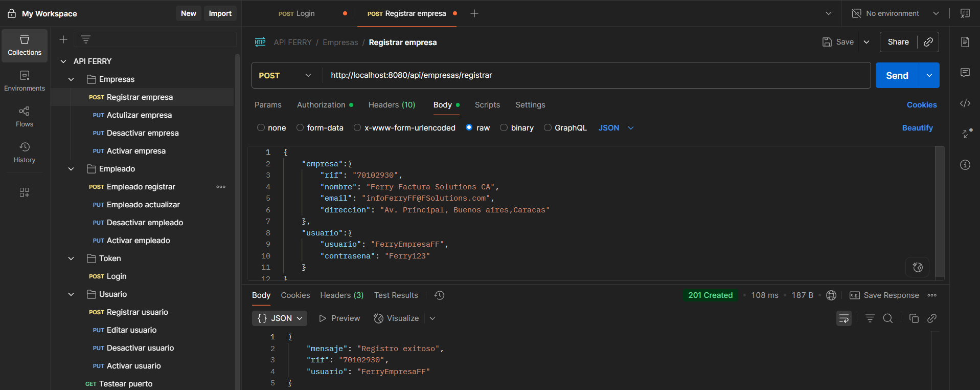Open the Send button dropdown arrow

point(929,75)
